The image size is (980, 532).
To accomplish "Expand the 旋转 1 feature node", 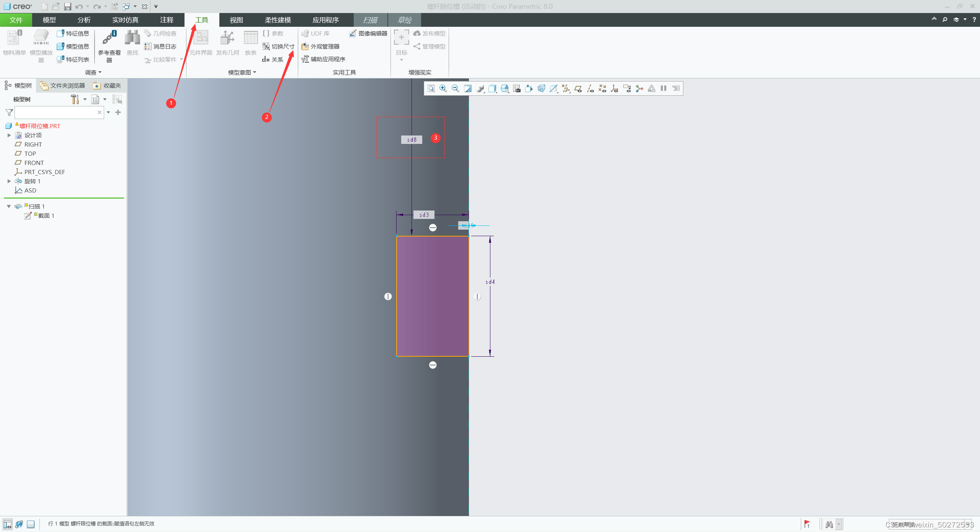I will (x=9, y=181).
